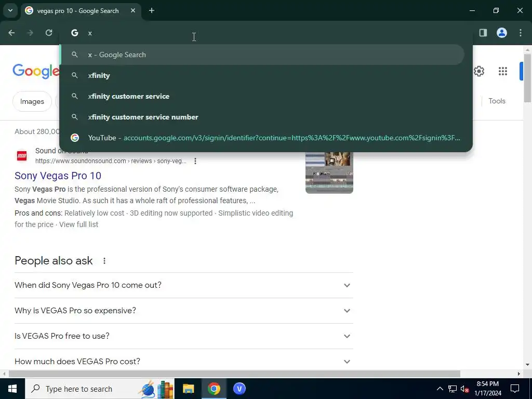Open the Chrome profile avatar
Image resolution: width=532 pixels, height=399 pixels.
(502, 33)
